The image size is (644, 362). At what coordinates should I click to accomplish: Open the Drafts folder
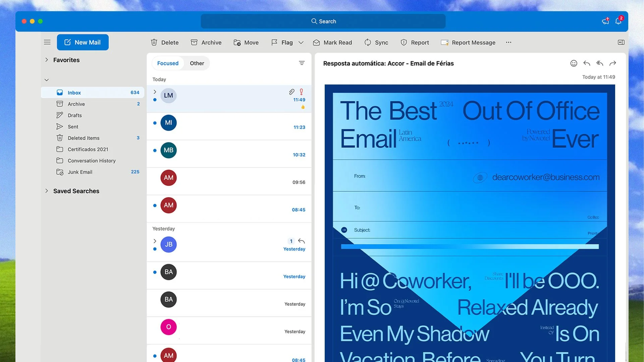click(x=93, y=115)
